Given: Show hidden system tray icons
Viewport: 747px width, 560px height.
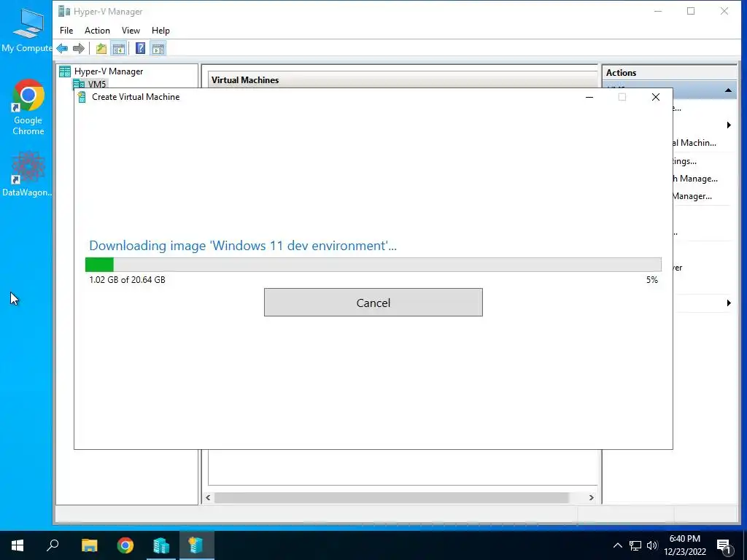Looking at the screenshot, I should 617,545.
